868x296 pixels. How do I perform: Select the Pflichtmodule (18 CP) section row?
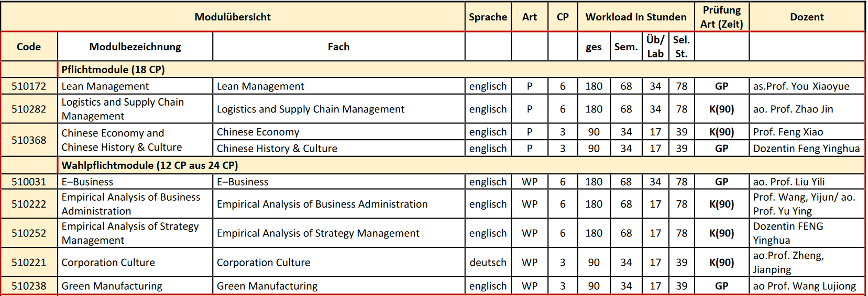(x=113, y=70)
